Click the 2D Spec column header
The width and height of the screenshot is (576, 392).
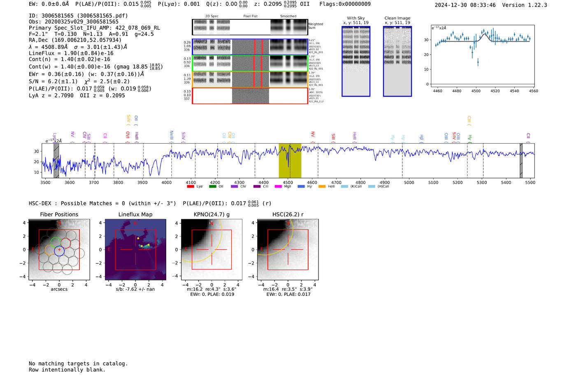[x=212, y=16]
